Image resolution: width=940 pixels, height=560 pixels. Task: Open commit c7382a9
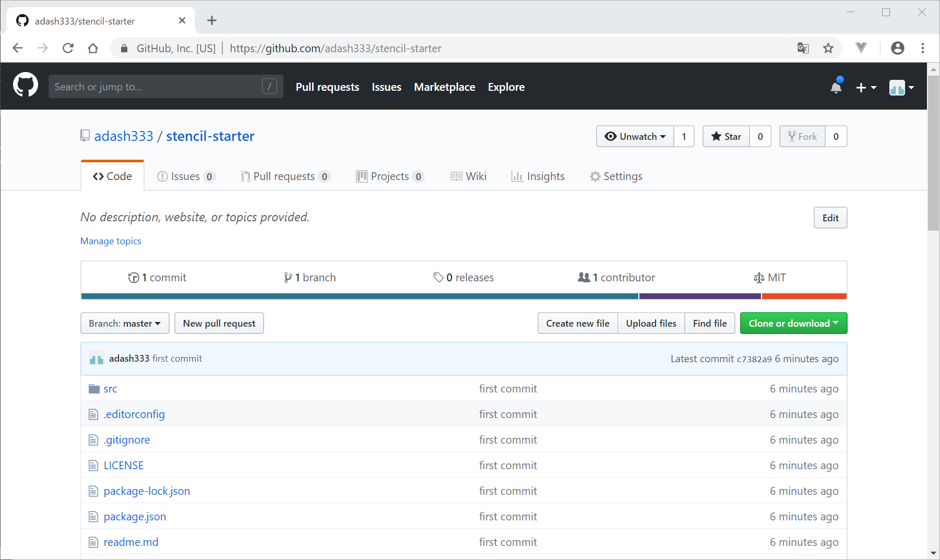click(754, 359)
